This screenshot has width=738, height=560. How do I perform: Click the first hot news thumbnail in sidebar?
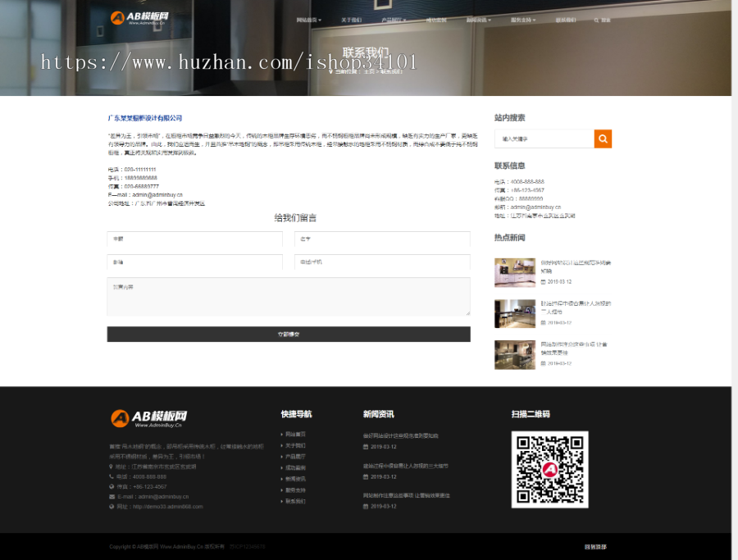click(x=514, y=272)
